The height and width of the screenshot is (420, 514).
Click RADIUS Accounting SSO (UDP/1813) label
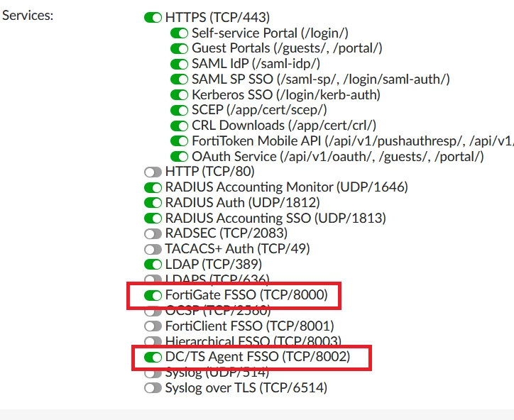[x=275, y=219]
